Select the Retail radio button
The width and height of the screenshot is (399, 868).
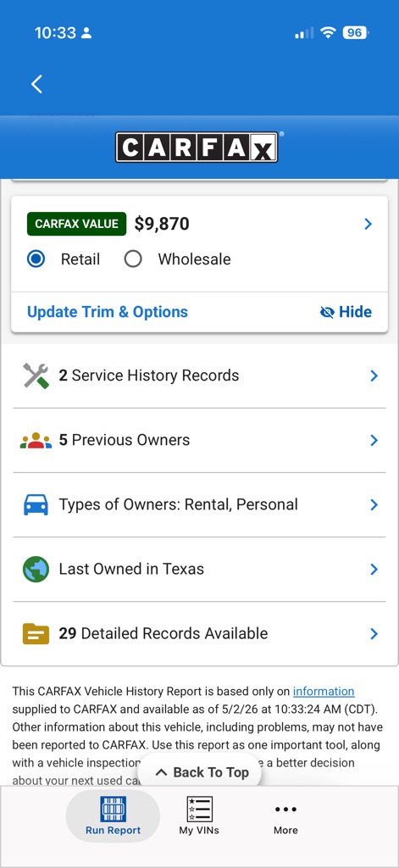pos(36,259)
